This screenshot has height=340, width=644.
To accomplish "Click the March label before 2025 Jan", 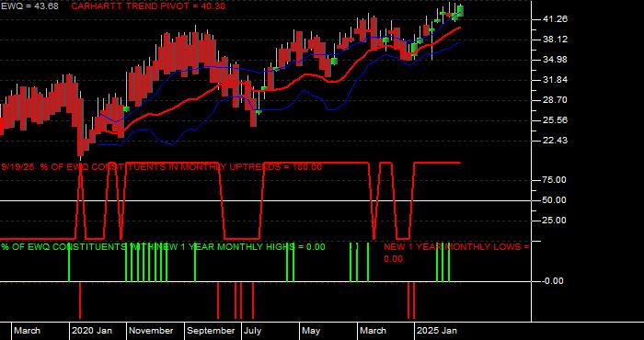I will tap(374, 331).
